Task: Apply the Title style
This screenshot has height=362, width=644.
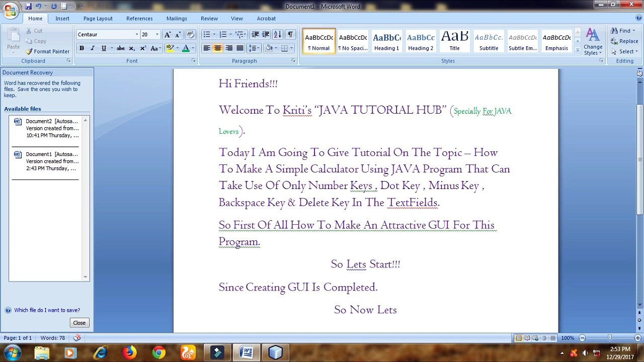Action: 454,41
